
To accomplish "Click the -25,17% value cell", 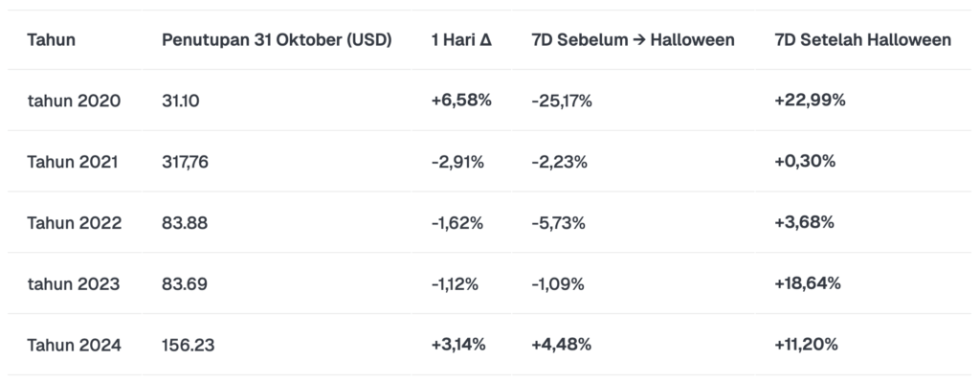I will [562, 101].
